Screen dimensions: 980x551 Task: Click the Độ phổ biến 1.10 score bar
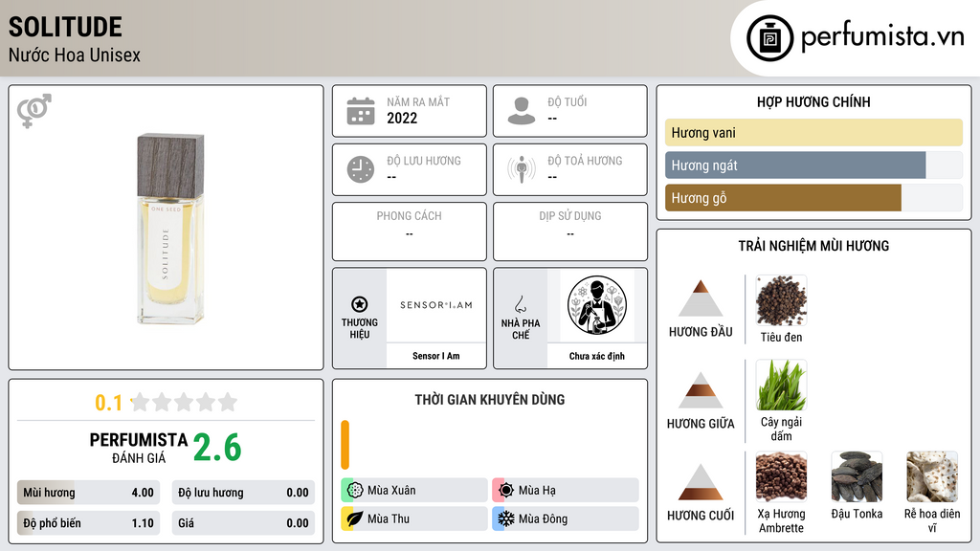88,523
